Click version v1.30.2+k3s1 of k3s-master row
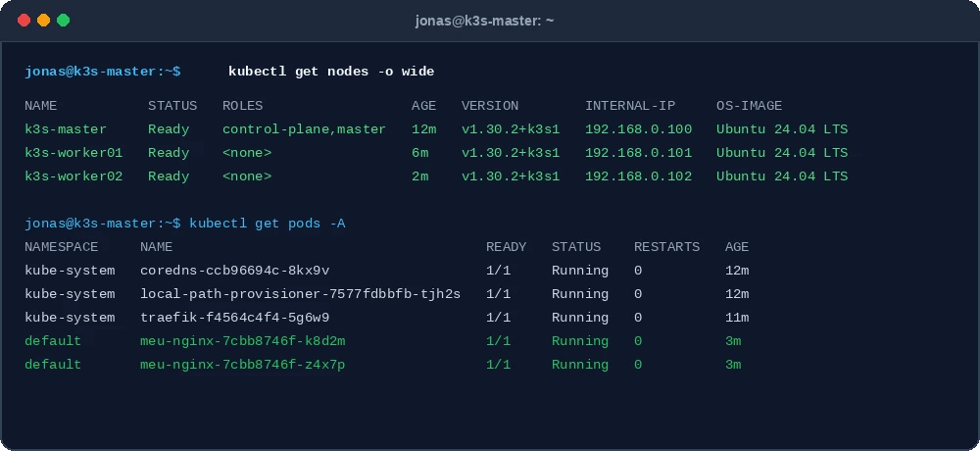Image resolution: width=980 pixels, height=451 pixels. tap(511, 129)
